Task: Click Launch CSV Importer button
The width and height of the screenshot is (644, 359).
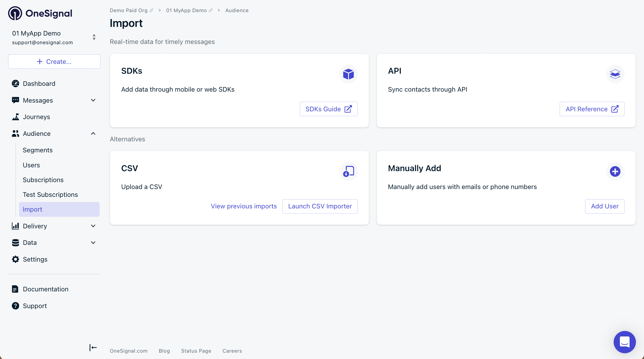Action: point(320,206)
